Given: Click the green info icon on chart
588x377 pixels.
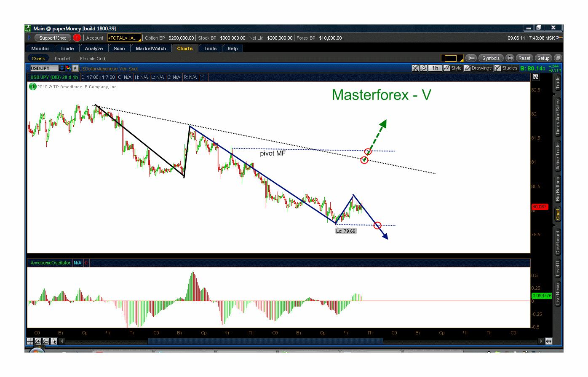Looking at the screenshot, I should click(x=32, y=86).
